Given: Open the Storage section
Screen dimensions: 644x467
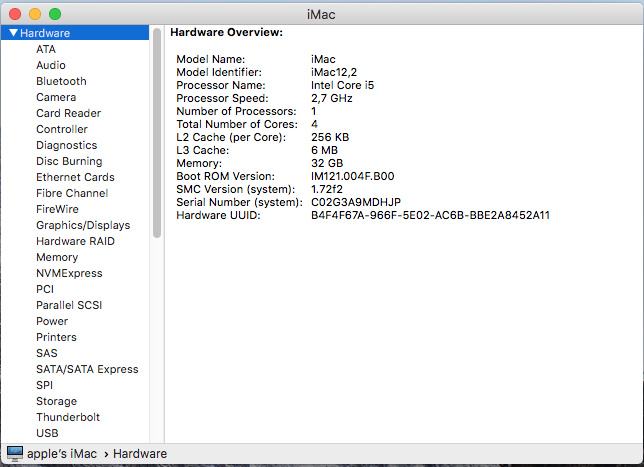Looking at the screenshot, I should [56, 401].
